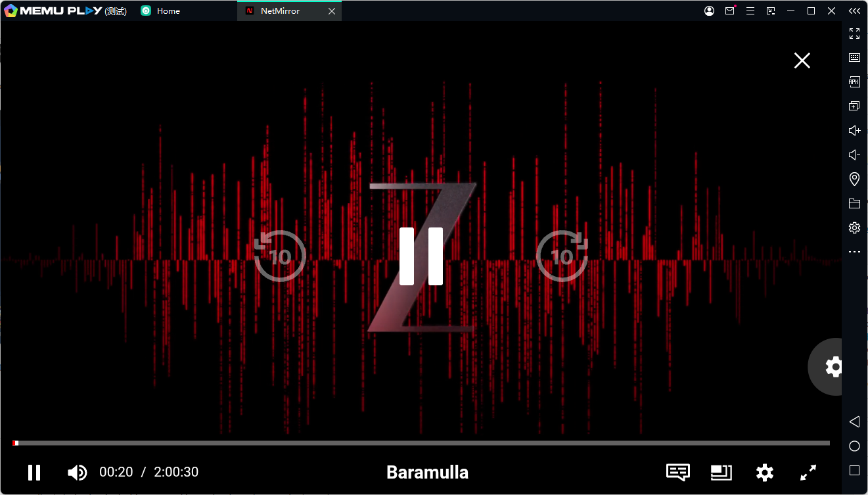Image resolution: width=868 pixels, height=495 pixels.
Task: Open player settings gear in bottom bar
Action: tap(764, 472)
